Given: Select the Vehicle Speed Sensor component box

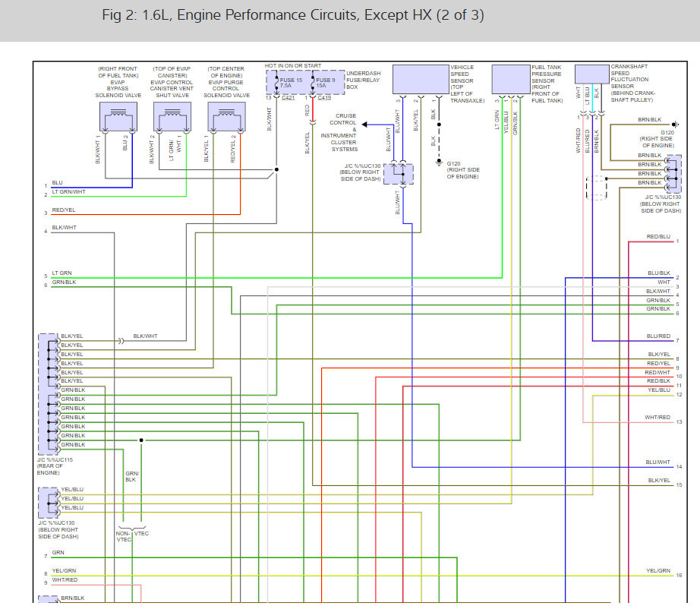Looking at the screenshot, I should [420, 79].
